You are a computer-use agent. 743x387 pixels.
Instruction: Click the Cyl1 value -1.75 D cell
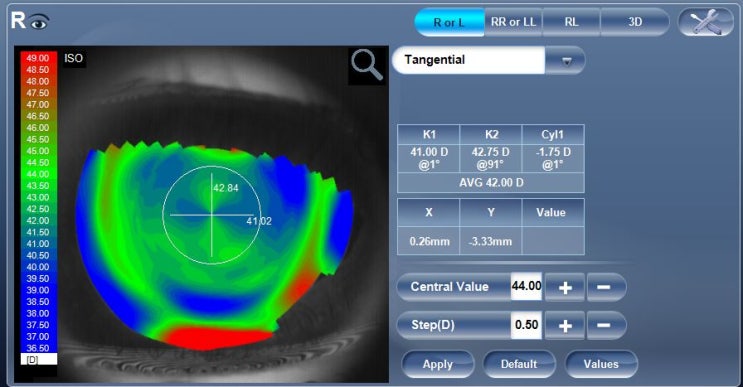553,158
